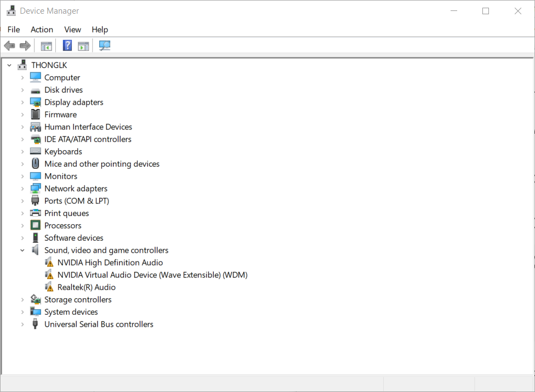Click the Computer category icon

coord(36,77)
